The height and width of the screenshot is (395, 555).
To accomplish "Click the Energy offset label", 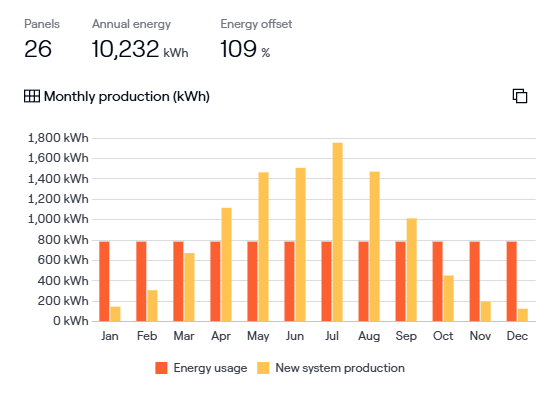I will [256, 24].
